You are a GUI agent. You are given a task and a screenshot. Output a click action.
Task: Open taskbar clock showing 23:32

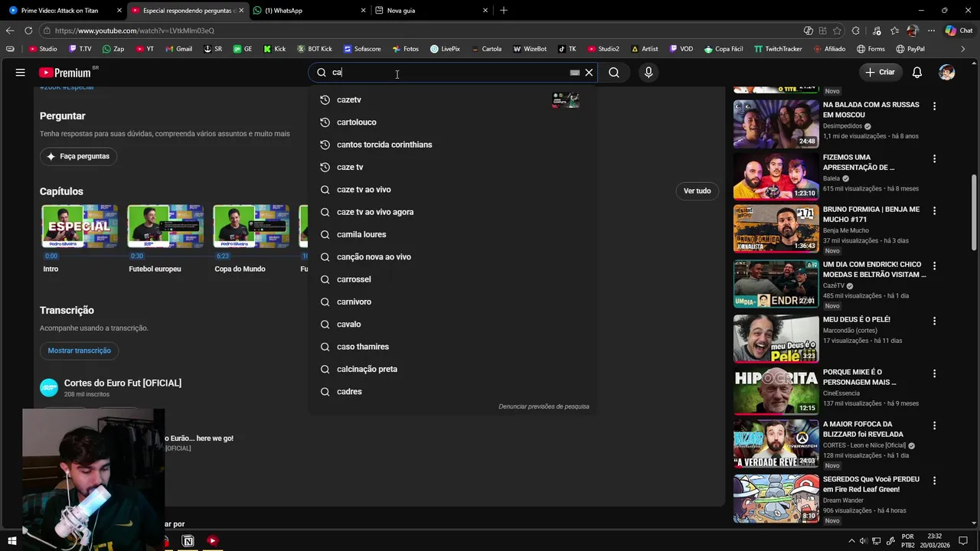[936, 541]
